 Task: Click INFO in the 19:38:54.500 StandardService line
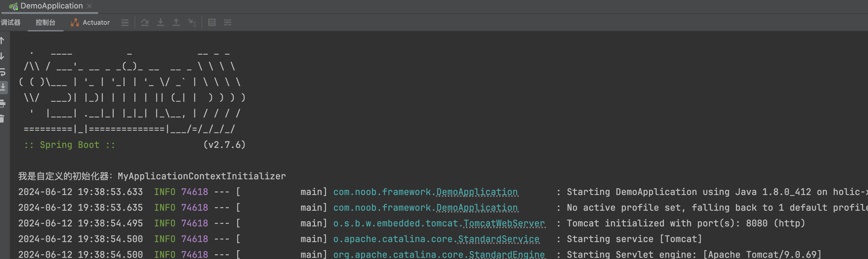click(x=165, y=239)
